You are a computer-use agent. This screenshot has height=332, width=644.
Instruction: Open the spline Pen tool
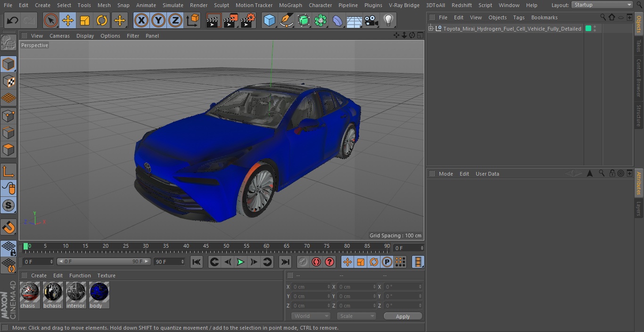[287, 20]
